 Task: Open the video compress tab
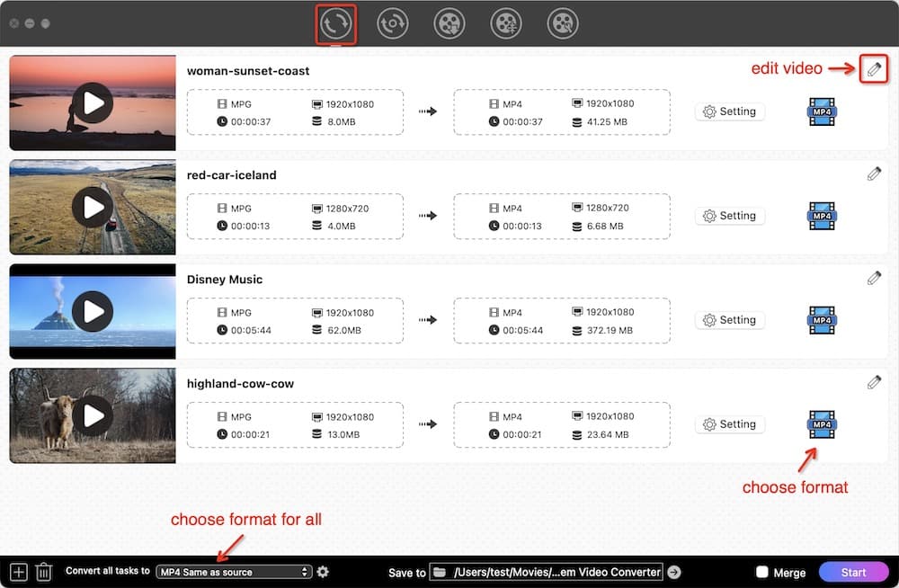tap(506, 24)
